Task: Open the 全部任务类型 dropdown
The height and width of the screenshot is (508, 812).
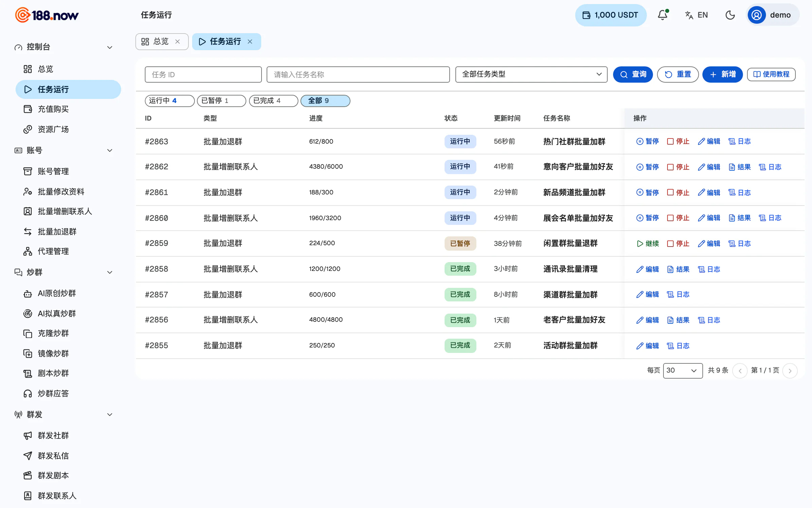Action: (x=531, y=75)
